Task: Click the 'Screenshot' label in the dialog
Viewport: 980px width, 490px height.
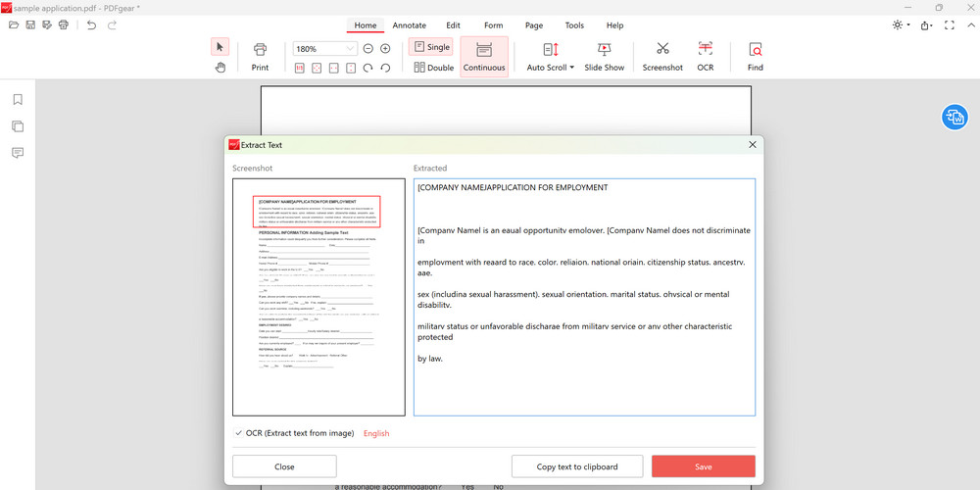Action: click(x=253, y=169)
